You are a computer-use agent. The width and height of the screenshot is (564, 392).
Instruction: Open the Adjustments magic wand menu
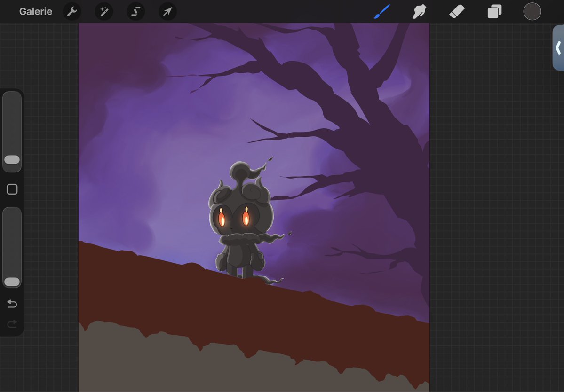pos(104,11)
